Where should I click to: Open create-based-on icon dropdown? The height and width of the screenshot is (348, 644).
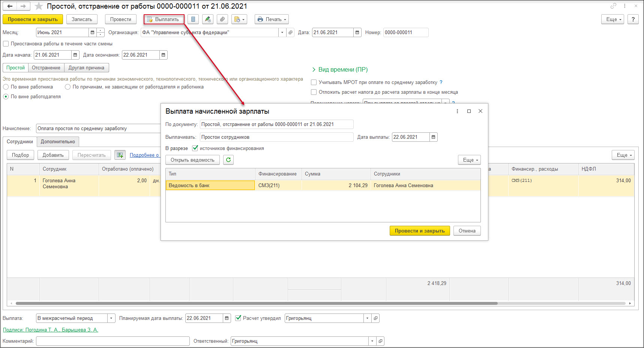click(239, 19)
